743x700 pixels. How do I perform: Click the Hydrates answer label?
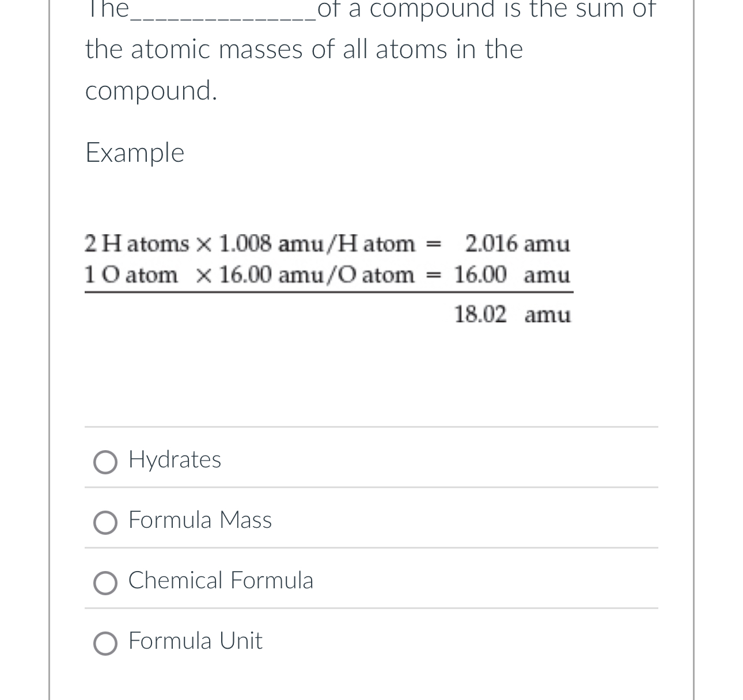174,460
